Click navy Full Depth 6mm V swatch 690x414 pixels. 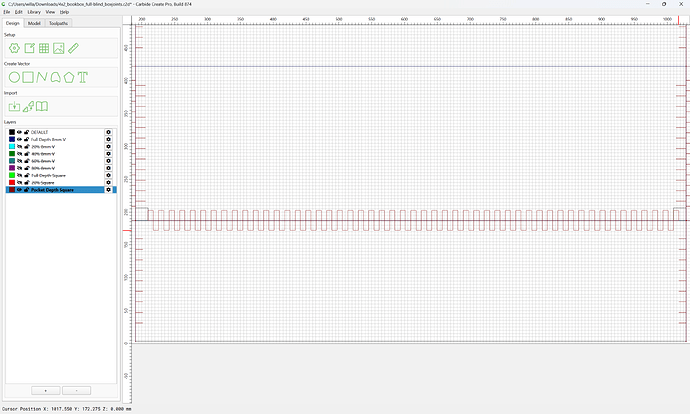12,139
